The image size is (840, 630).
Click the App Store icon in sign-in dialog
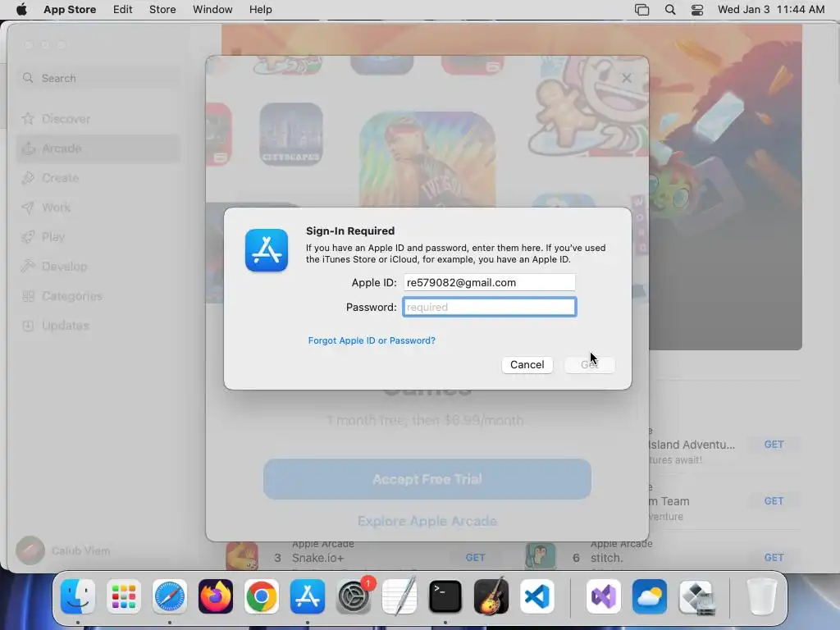(267, 250)
